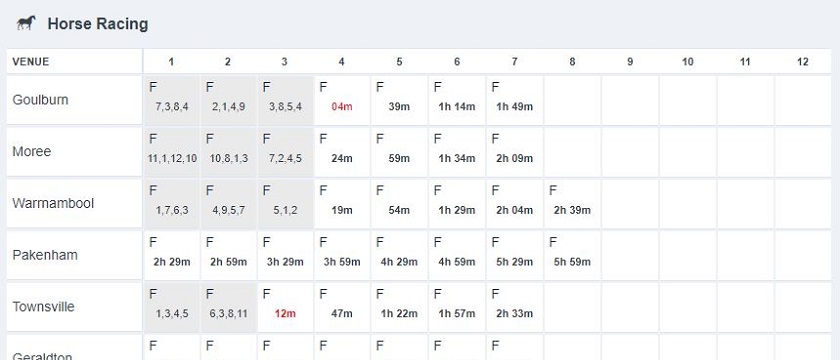
Task: Open Townsville race 7 at 2h 33m
Action: click(514, 308)
